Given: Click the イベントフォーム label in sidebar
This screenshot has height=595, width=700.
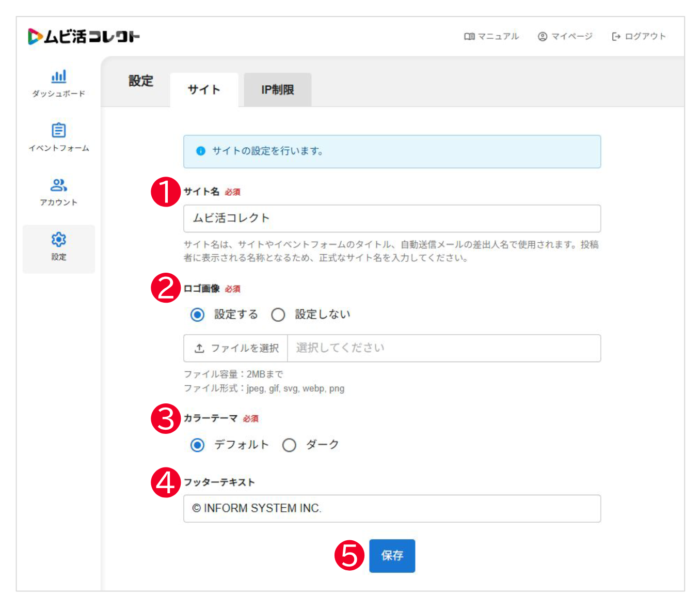Looking at the screenshot, I should [59, 148].
